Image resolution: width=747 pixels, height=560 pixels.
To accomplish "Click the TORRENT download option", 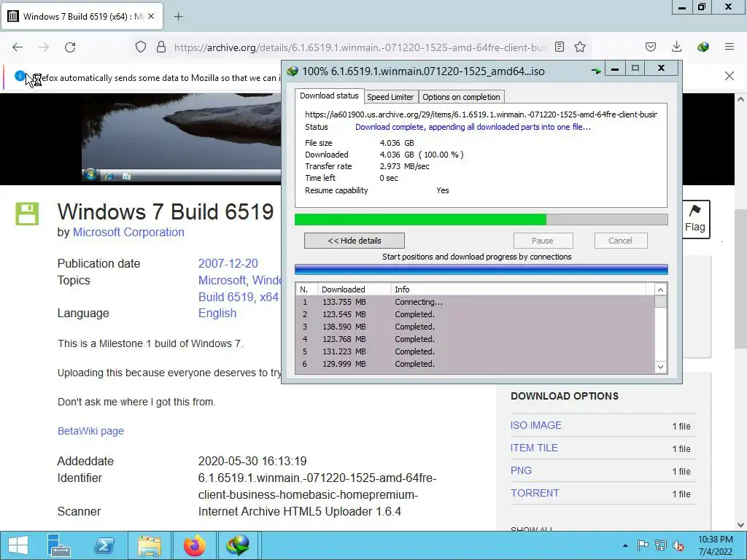I will (x=535, y=493).
